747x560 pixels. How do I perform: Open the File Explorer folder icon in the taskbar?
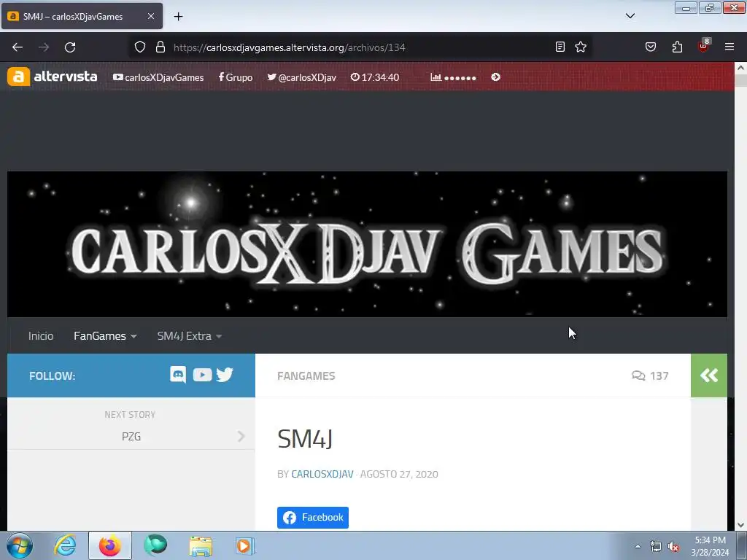(x=201, y=545)
